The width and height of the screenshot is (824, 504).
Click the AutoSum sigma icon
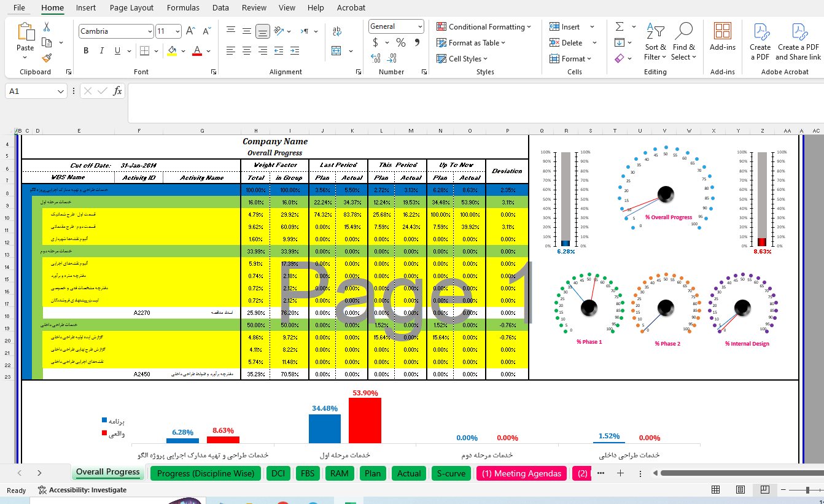(619, 27)
